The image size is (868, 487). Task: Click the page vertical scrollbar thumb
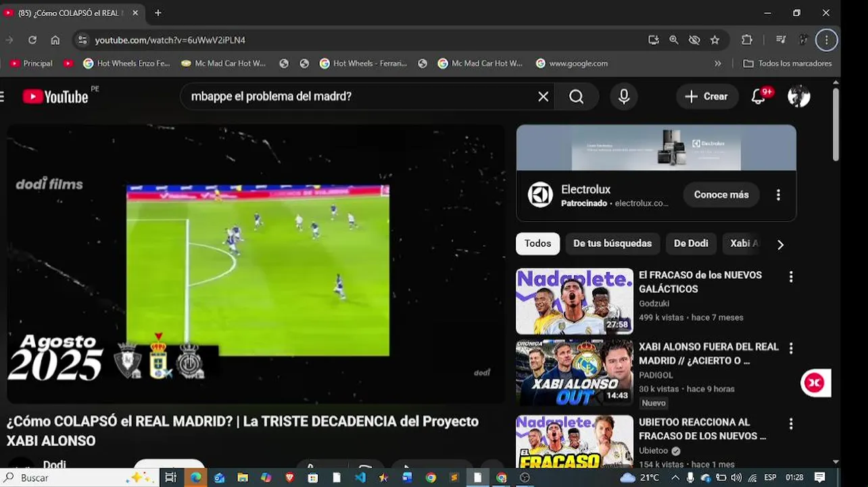pos(836,124)
